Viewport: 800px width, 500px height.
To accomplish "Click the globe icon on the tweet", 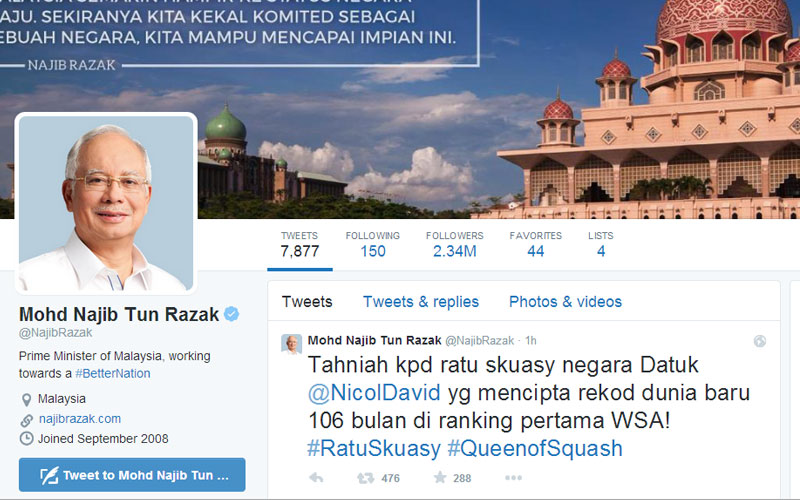I will click(760, 341).
